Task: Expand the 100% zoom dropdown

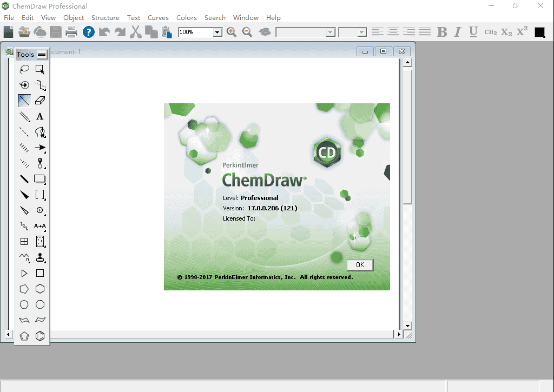Action: (217, 32)
